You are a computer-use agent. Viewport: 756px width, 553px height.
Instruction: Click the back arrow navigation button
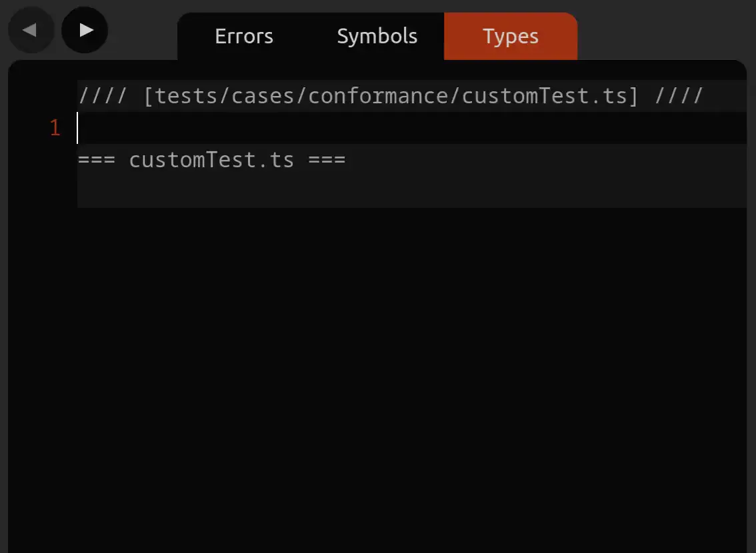pyautogui.click(x=30, y=30)
